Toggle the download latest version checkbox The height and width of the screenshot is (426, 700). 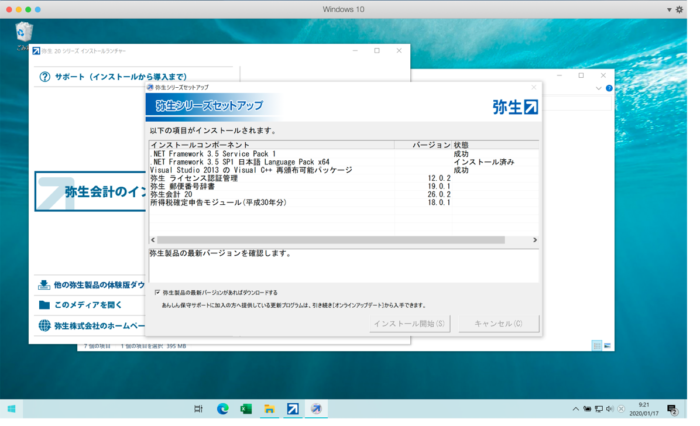pyautogui.click(x=157, y=292)
